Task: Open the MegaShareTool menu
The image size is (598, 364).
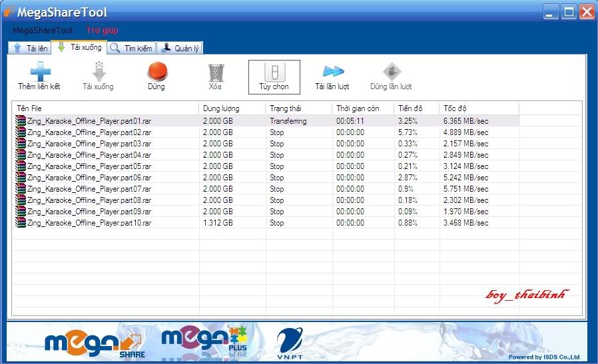Action: pos(43,31)
